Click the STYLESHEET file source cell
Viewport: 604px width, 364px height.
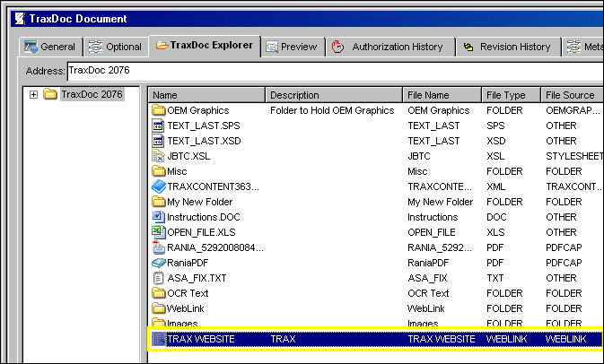tap(574, 156)
